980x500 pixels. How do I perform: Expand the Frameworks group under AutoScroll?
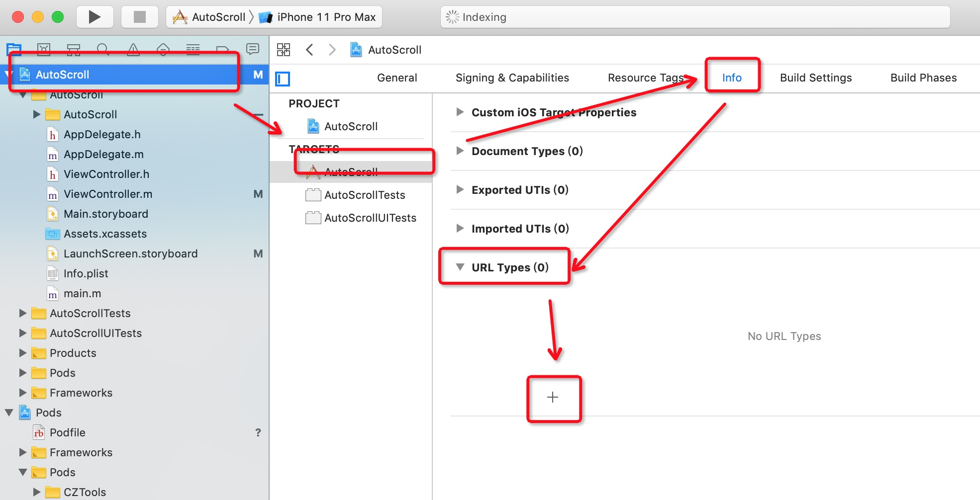point(23,393)
